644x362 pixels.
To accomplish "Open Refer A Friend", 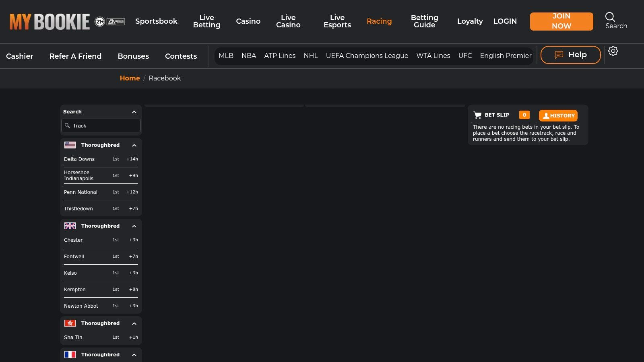I will [75, 56].
